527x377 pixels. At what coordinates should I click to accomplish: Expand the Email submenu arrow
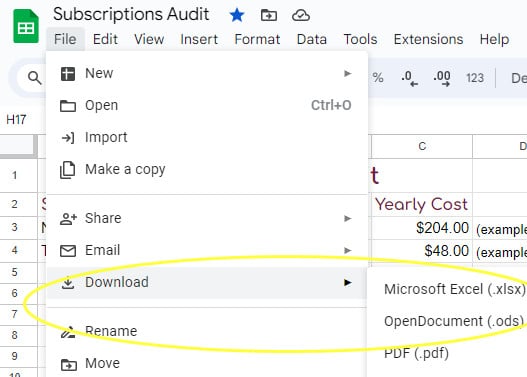(x=348, y=251)
